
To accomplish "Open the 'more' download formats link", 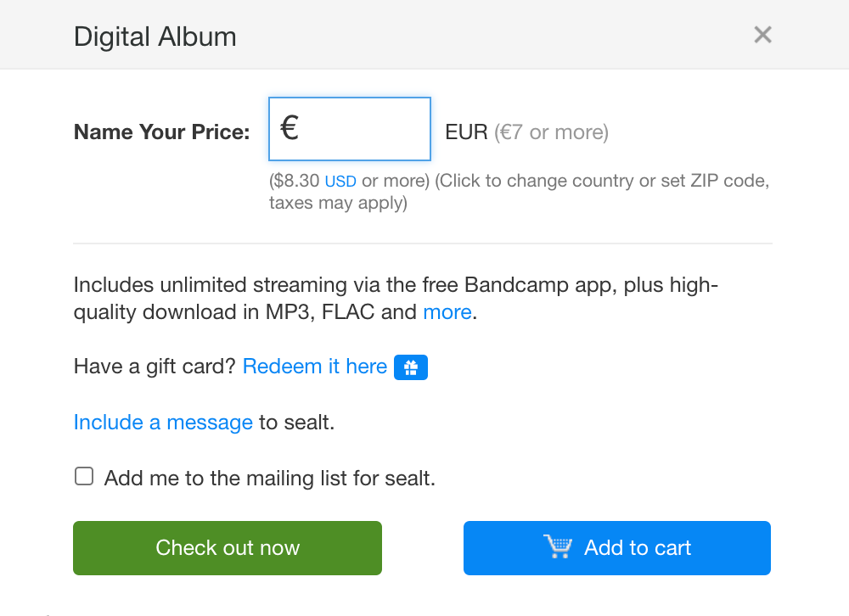I will [447, 312].
